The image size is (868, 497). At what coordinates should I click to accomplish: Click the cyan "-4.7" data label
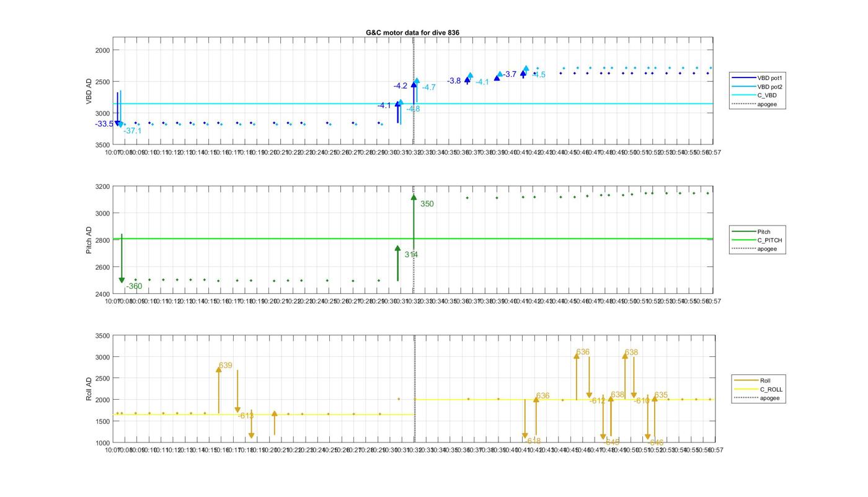pos(428,87)
